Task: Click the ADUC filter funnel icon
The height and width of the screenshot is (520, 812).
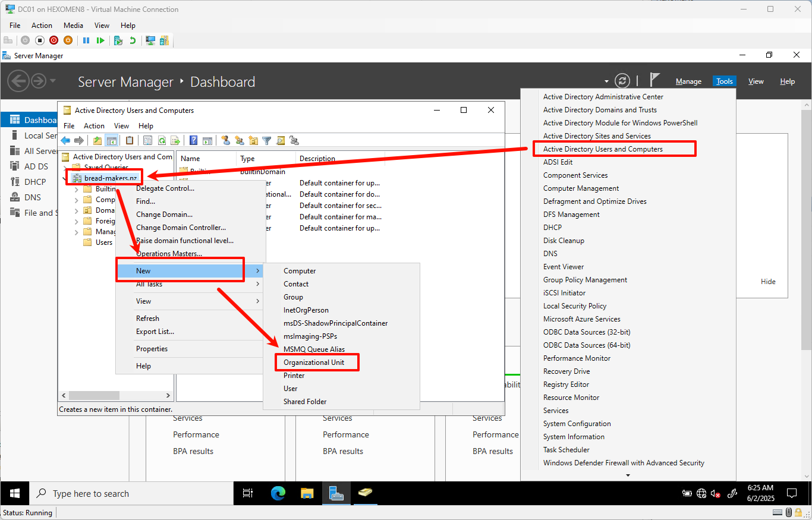Action: click(267, 141)
